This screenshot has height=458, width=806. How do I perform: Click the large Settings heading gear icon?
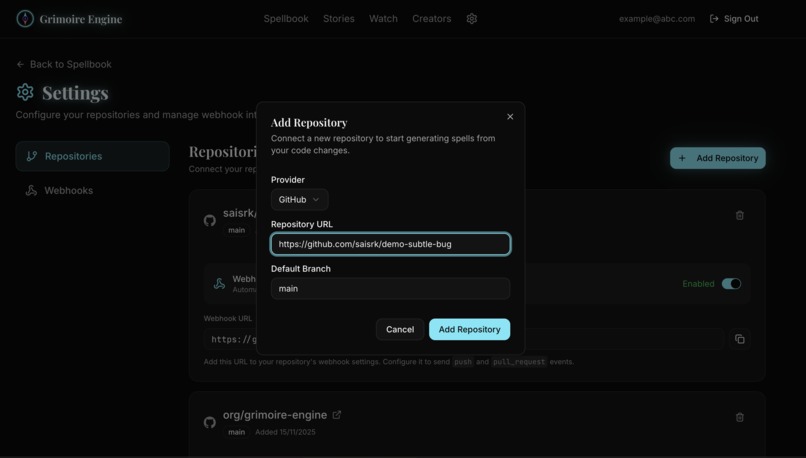(25, 93)
